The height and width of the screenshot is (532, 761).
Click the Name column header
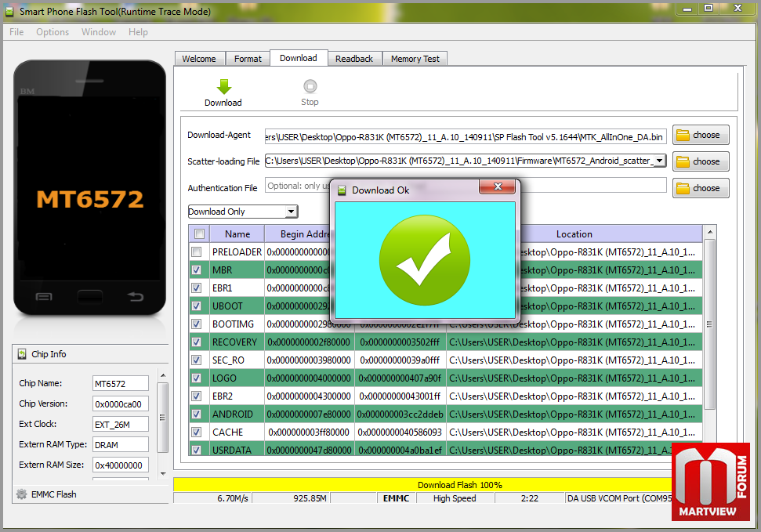[x=237, y=234]
